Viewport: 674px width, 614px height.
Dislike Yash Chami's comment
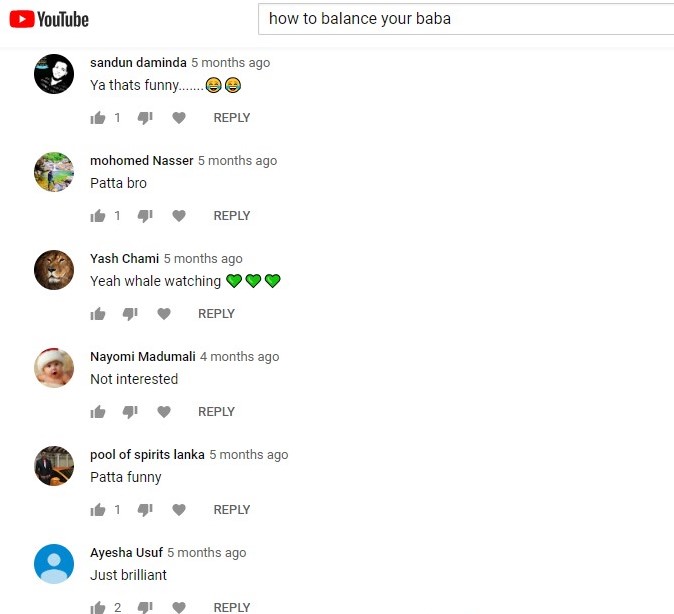[130, 314]
